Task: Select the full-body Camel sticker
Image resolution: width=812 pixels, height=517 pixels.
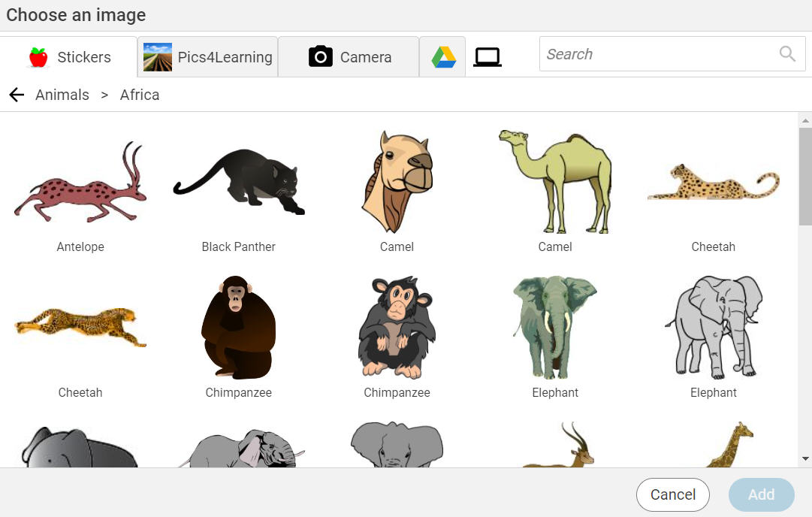Action: tap(555, 182)
